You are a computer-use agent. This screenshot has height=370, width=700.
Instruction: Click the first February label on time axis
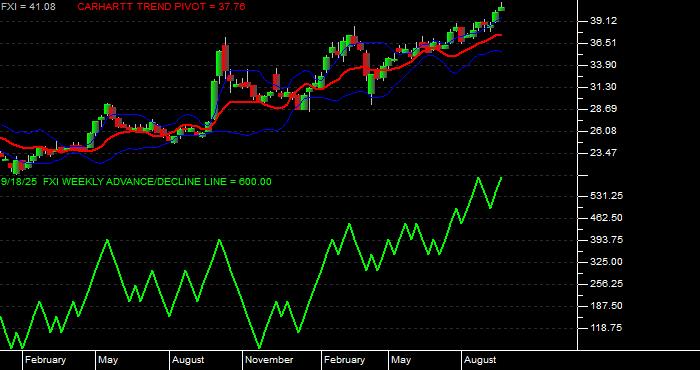tap(46, 360)
